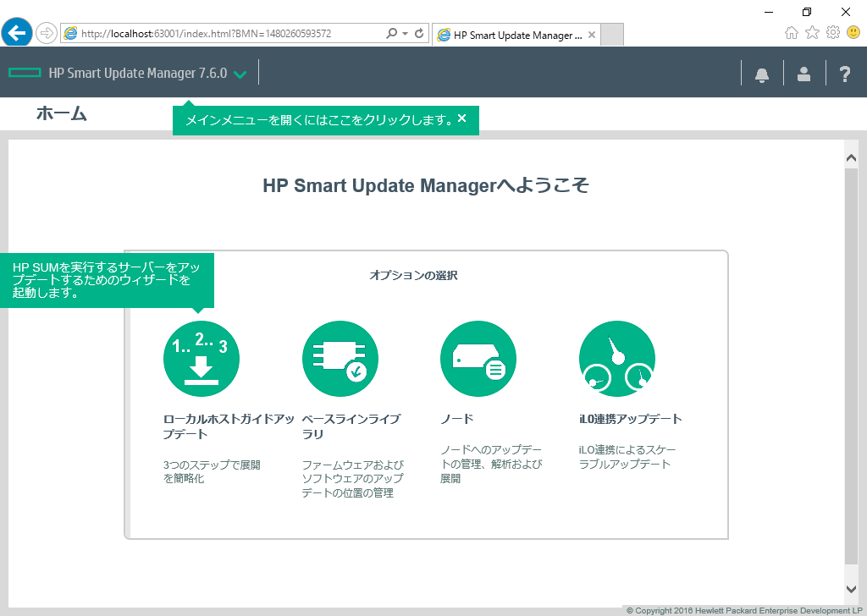
Task: Open the address bar autocomplete dropdown arrow
Action: (406, 33)
